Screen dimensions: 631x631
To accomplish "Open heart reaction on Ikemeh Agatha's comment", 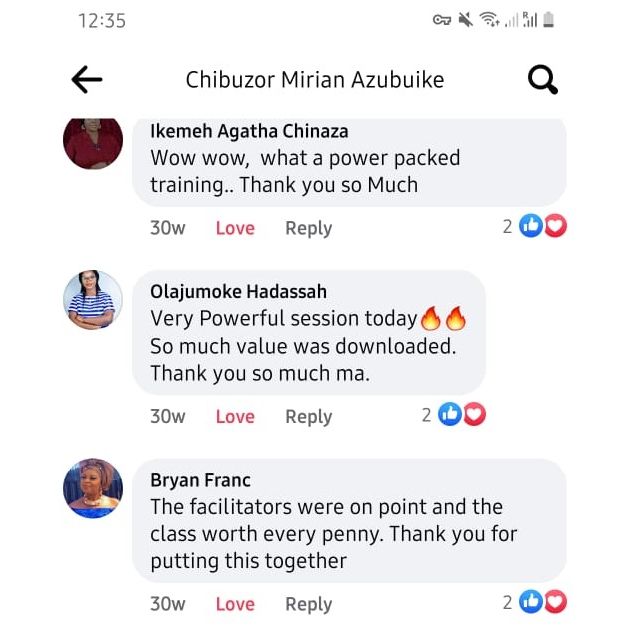I will coord(556,225).
